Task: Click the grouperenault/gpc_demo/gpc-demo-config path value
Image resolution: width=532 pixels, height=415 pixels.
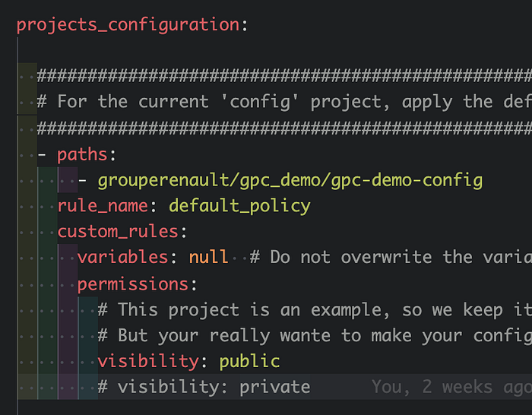Action: coord(290,181)
